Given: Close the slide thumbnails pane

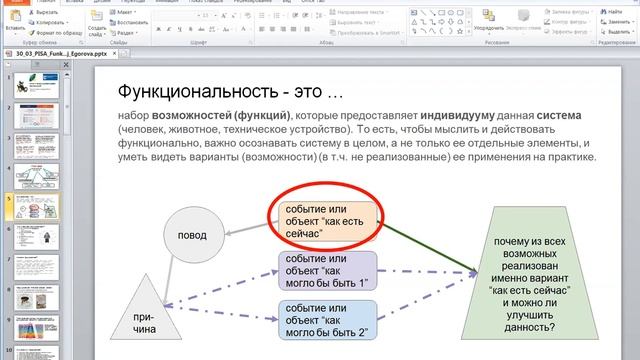Looking at the screenshot, I should click(66, 64).
